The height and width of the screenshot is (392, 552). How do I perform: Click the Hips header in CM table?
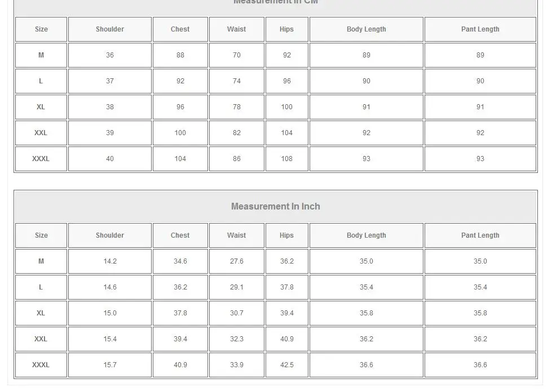pos(287,29)
